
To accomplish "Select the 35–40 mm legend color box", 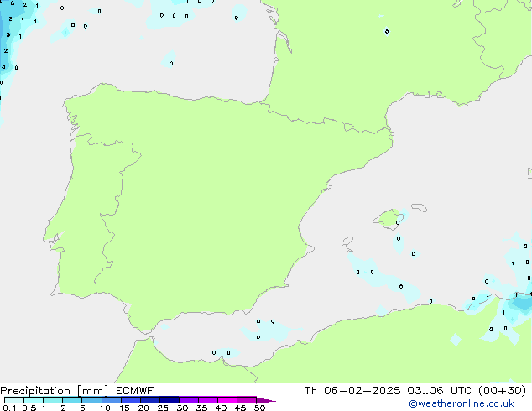I will pyautogui.click(x=207, y=400).
